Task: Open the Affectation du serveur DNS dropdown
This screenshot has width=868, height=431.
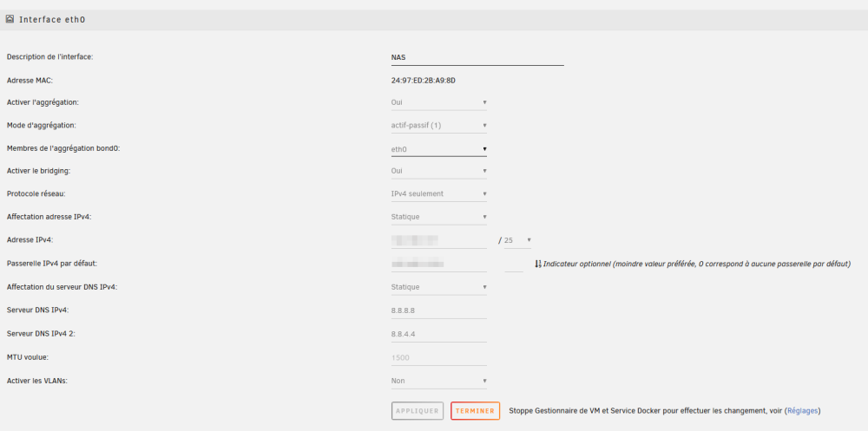Action: coord(439,287)
